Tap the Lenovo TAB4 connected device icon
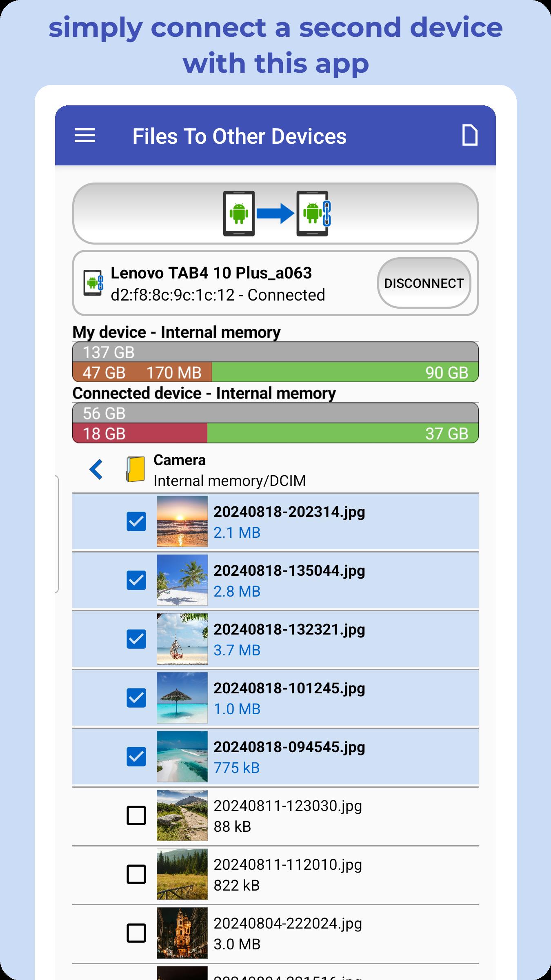 click(x=93, y=283)
